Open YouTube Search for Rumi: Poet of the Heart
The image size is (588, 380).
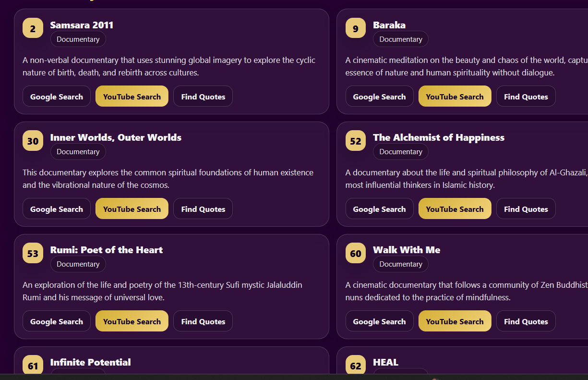pyautogui.click(x=132, y=321)
